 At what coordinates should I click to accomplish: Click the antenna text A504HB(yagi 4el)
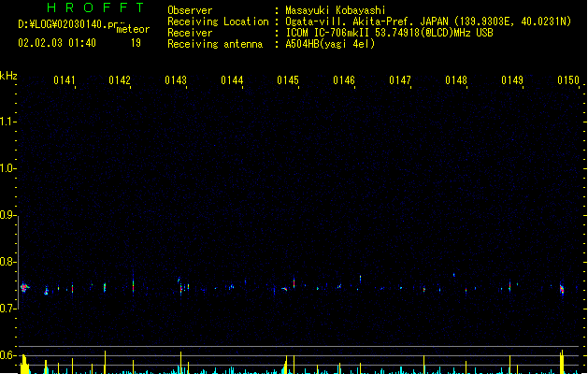(330, 44)
